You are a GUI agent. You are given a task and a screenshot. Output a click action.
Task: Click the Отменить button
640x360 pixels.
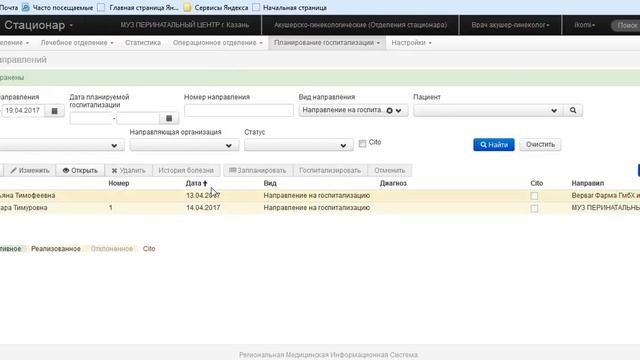[389, 170]
